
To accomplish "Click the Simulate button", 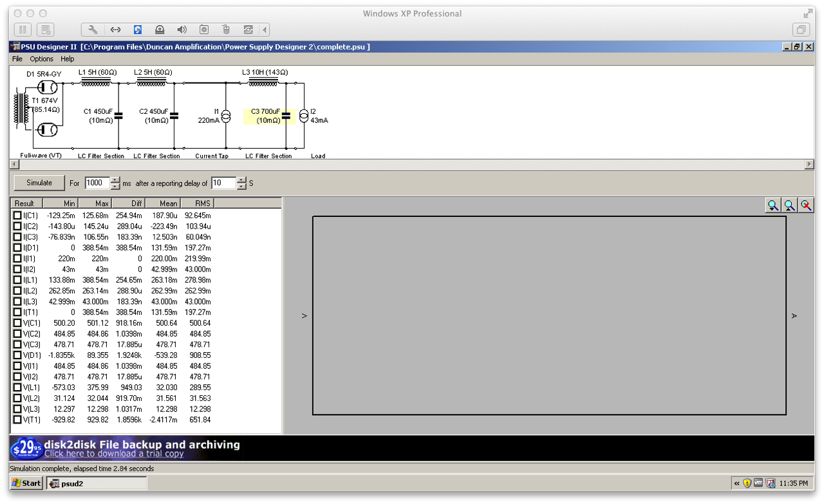I will pos(39,183).
